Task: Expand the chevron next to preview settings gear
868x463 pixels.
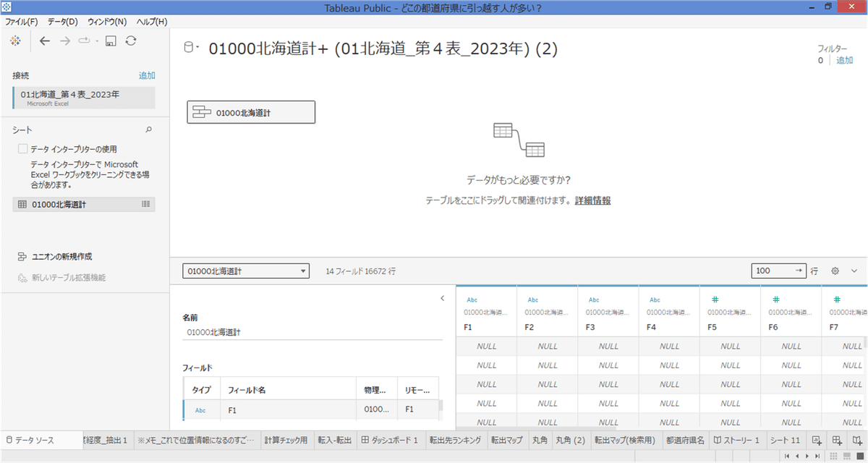Action: (x=854, y=271)
